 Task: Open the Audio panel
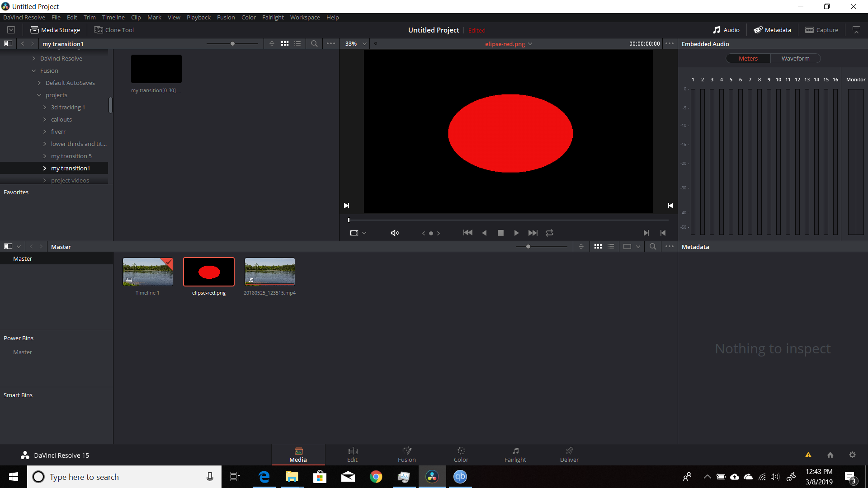pos(726,30)
